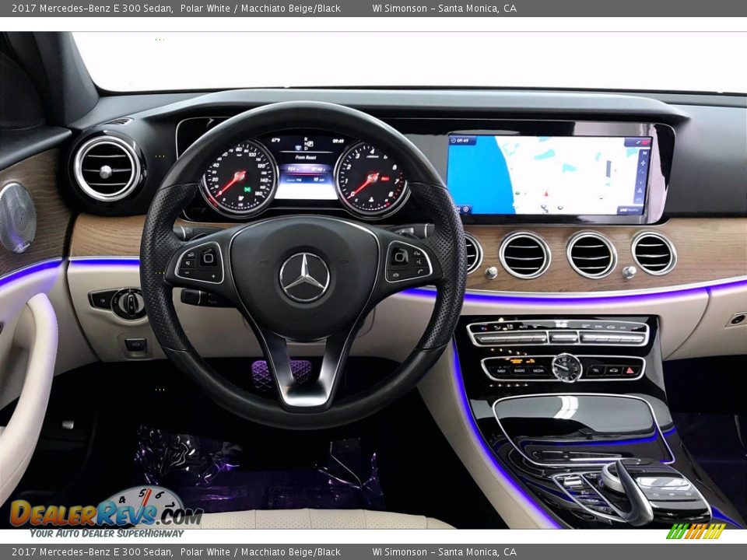747x560 pixels.
Task: Flip the center climate rocker switch
Action: pos(563,338)
